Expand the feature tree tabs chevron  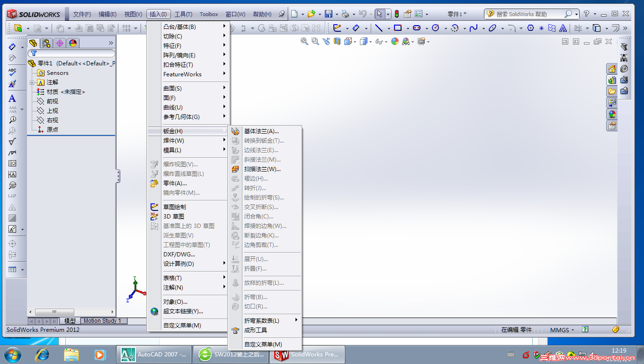(x=111, y=43)
